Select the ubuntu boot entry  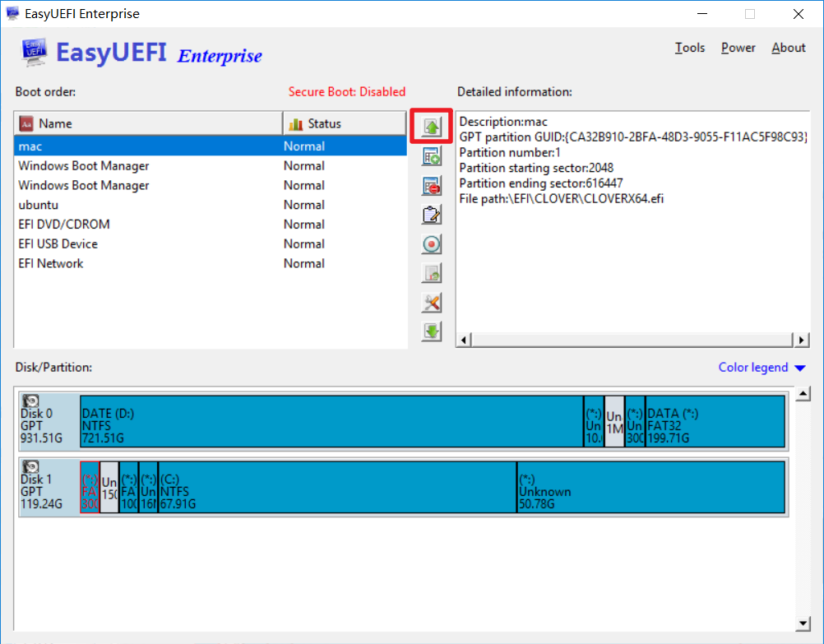click(211, 205)
